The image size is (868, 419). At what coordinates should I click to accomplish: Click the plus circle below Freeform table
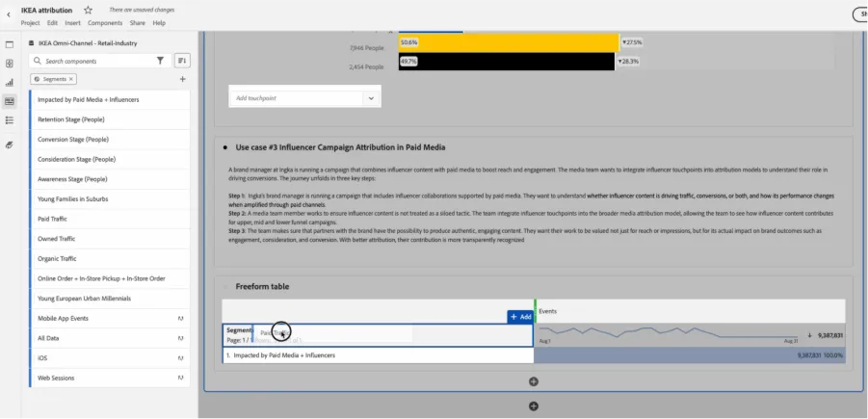(534, 381)
